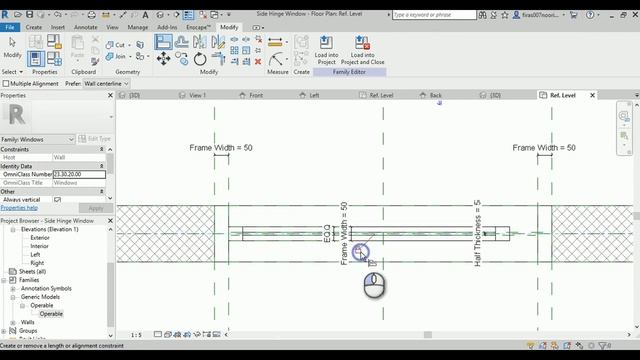Choose the Move tool

(x=163, y=59)
